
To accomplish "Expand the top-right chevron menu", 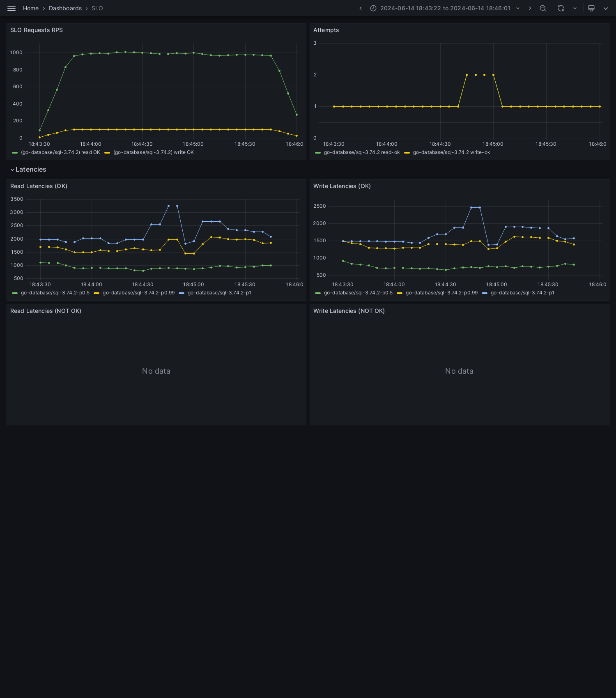I will pos(606,8).
